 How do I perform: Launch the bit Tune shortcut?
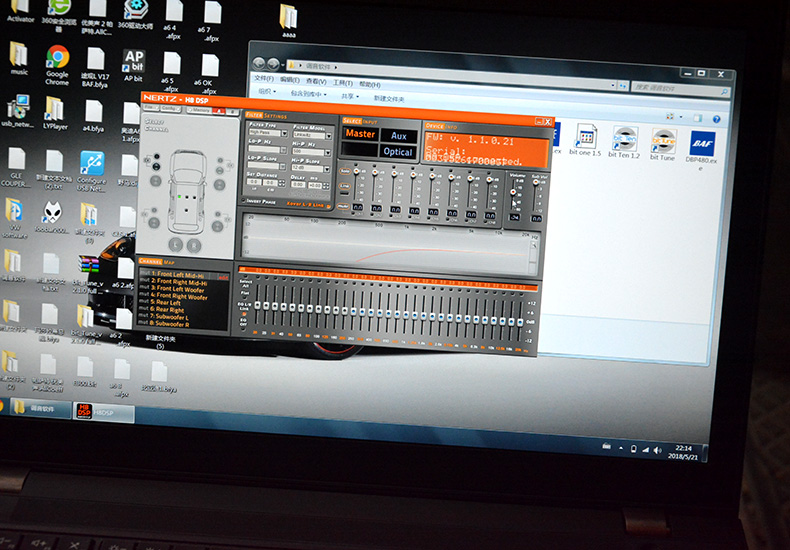[663, 141]
